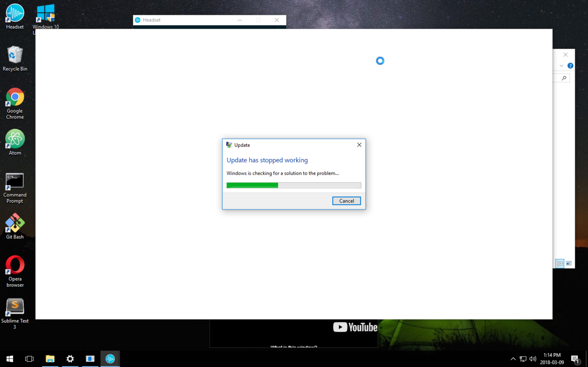
Task: Expand the chevron dropdown in the right panel
Action: click(x=561, y=65)
